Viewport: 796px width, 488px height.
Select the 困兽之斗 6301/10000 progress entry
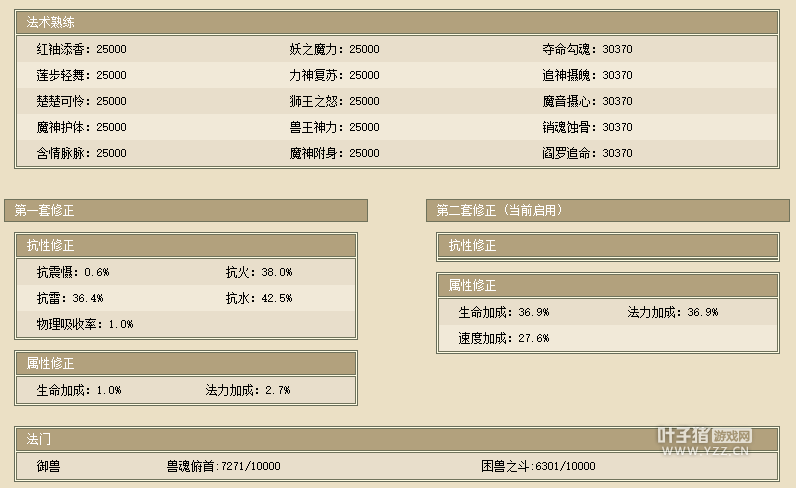point(538,466)
